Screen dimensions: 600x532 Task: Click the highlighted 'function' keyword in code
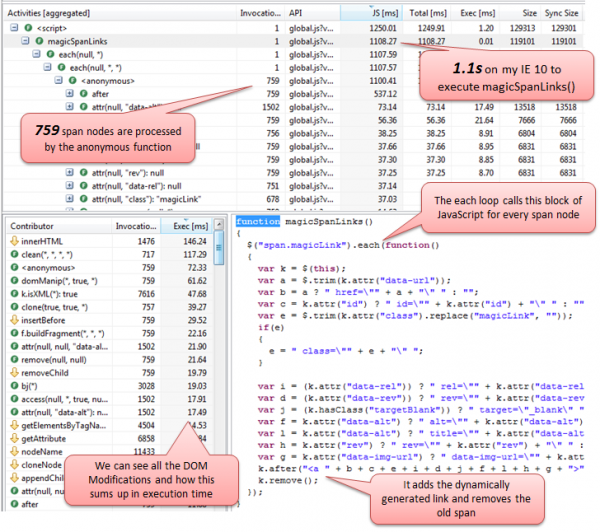(258, 221)
